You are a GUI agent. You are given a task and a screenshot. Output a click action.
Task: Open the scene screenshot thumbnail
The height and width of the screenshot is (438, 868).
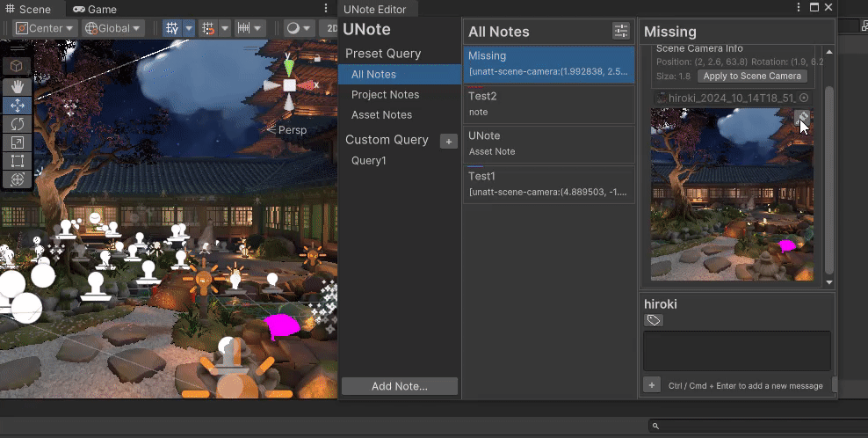coord(732,194)
